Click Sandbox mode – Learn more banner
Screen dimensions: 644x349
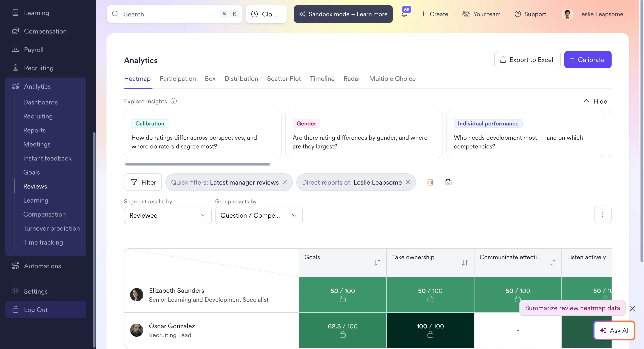coord(343,14)
